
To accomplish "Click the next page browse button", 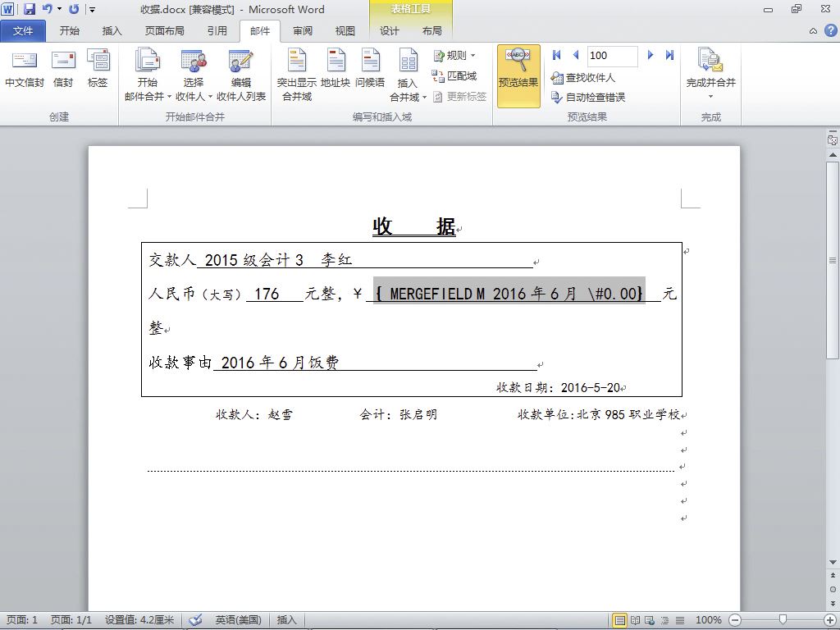I will coord(833,603).
